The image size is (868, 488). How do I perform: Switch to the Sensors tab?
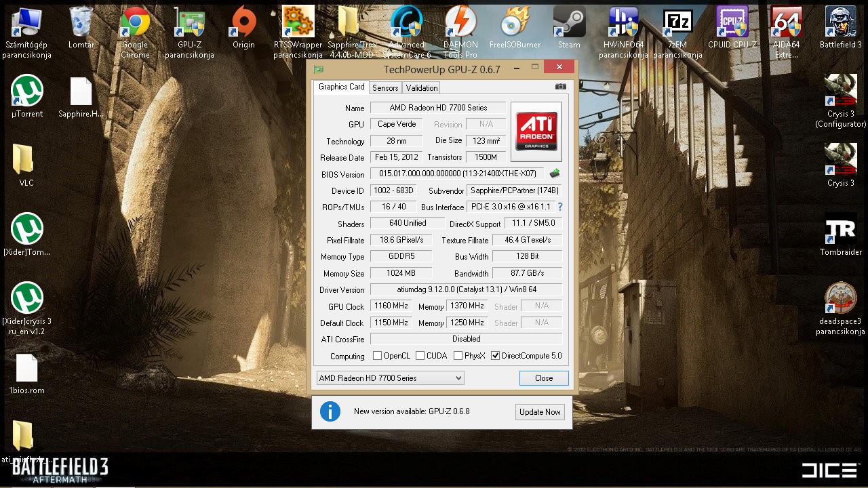(385, 88)
